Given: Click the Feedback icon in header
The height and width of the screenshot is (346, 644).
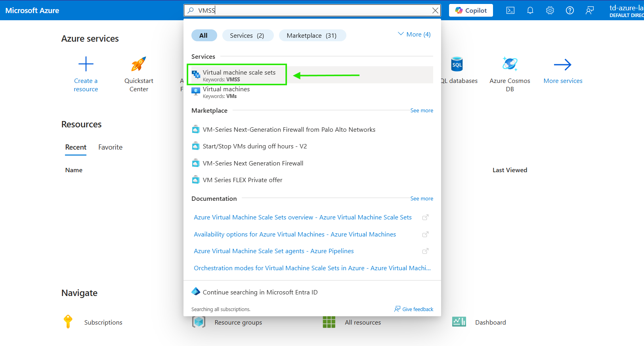Looking at the screenshot, I should click(590, 11).
